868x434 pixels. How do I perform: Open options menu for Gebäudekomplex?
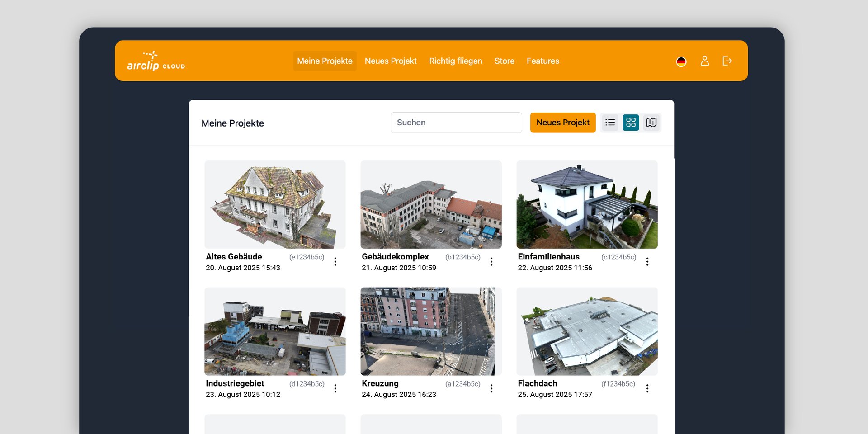491,262
